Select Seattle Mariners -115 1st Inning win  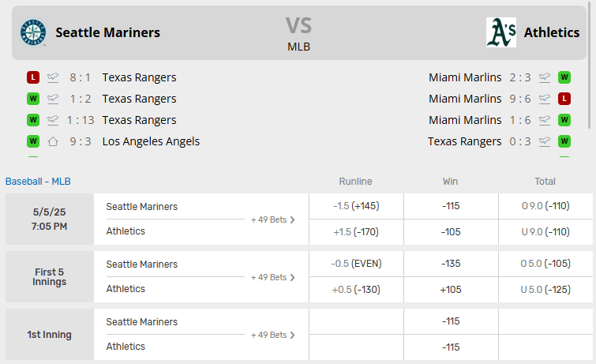[451, 321]
